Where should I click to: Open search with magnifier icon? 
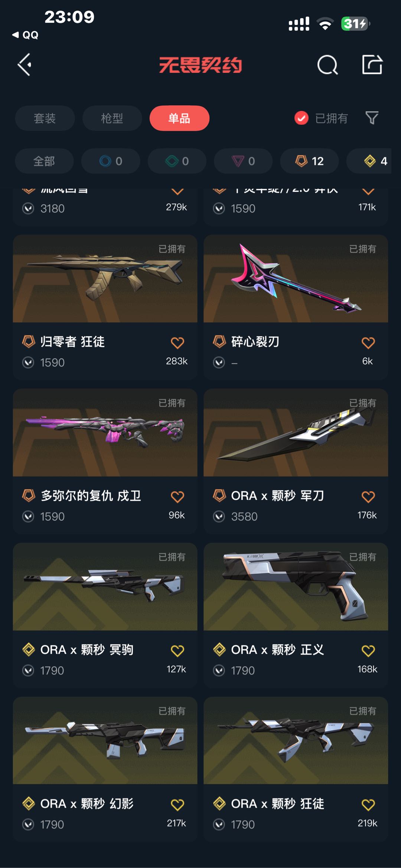327,65
